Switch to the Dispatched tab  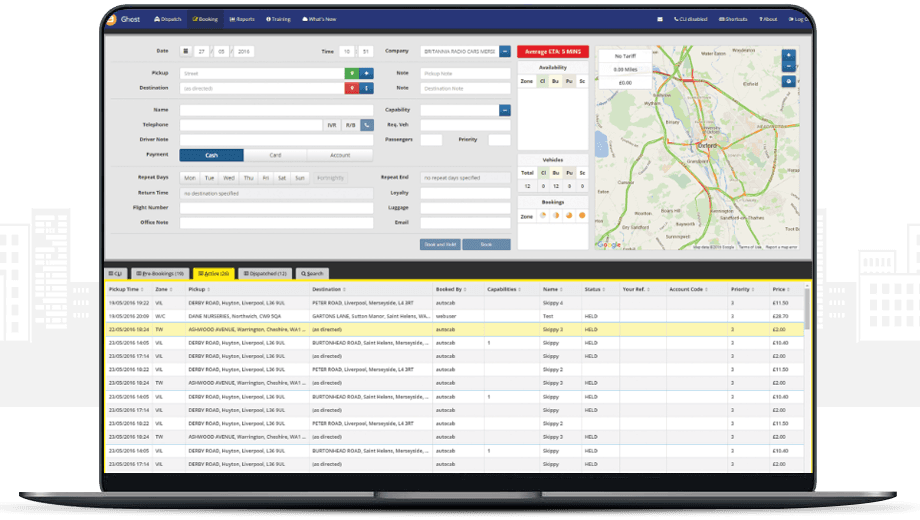tap(266, 273)
